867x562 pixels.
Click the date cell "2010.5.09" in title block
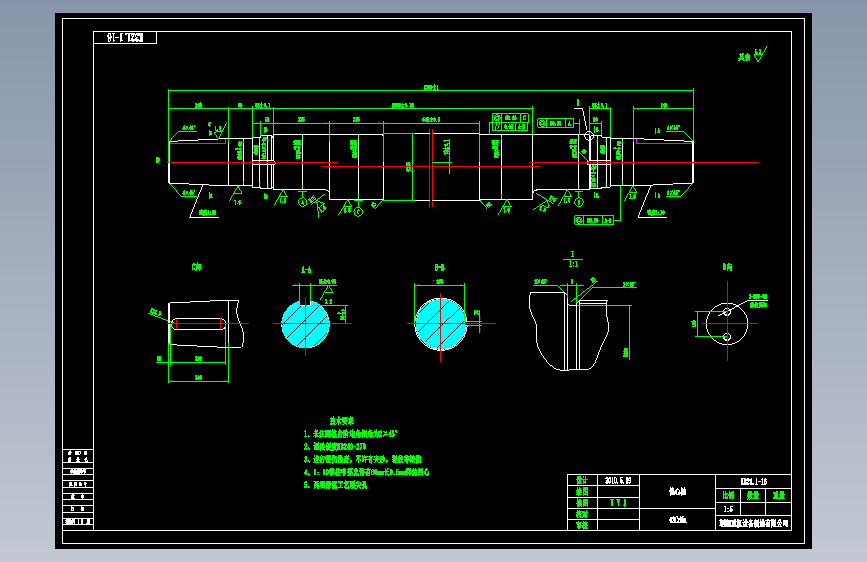618,480
